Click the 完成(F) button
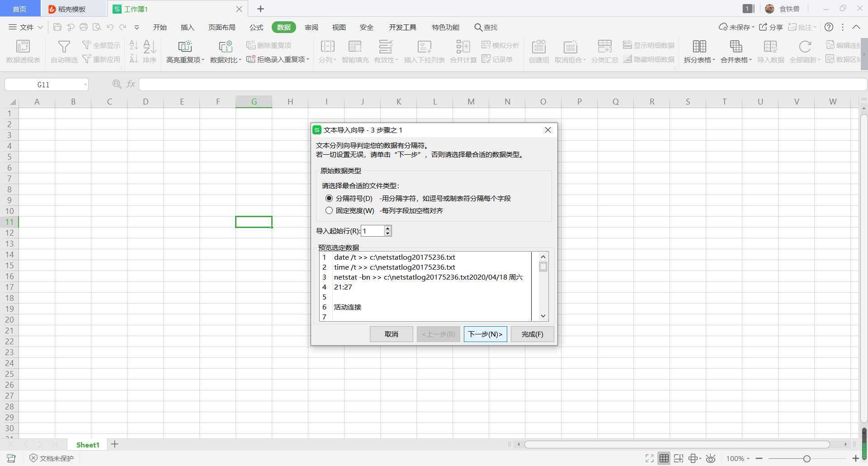Screen dimensions: 868x466 [x=532, y=334]
